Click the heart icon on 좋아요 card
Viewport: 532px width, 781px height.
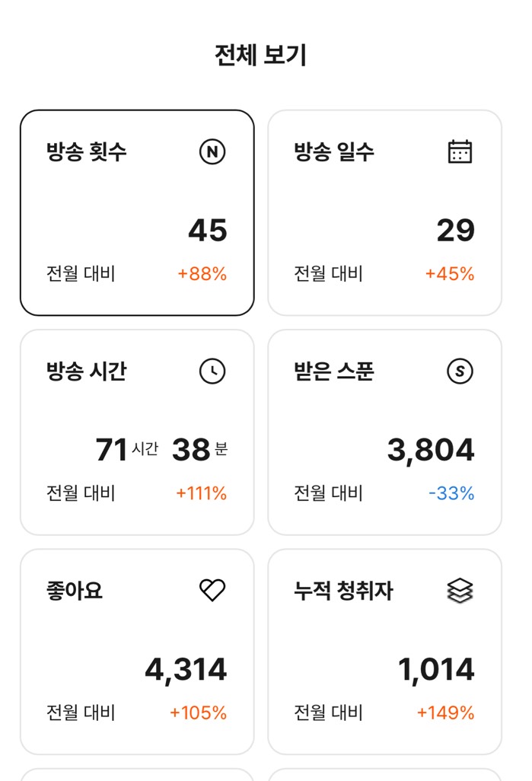pos(212,590)
